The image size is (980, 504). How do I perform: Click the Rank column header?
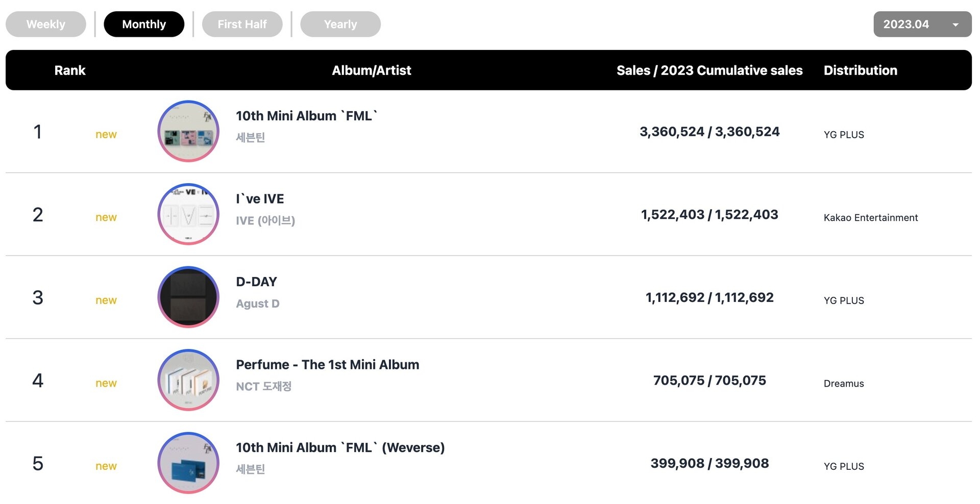click(x=70, y=70)
